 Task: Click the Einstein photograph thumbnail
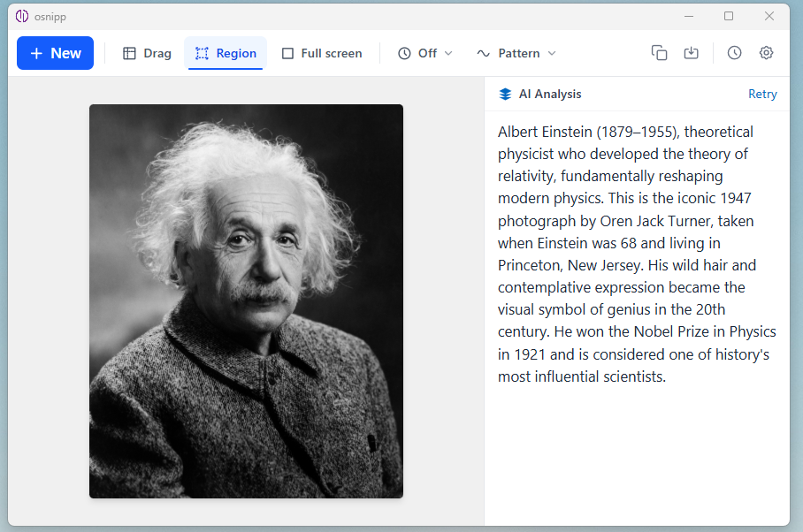[246, 300]
